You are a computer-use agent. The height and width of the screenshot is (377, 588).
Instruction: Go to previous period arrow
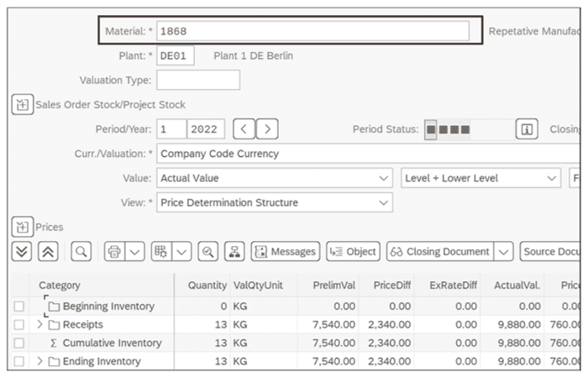244,129
